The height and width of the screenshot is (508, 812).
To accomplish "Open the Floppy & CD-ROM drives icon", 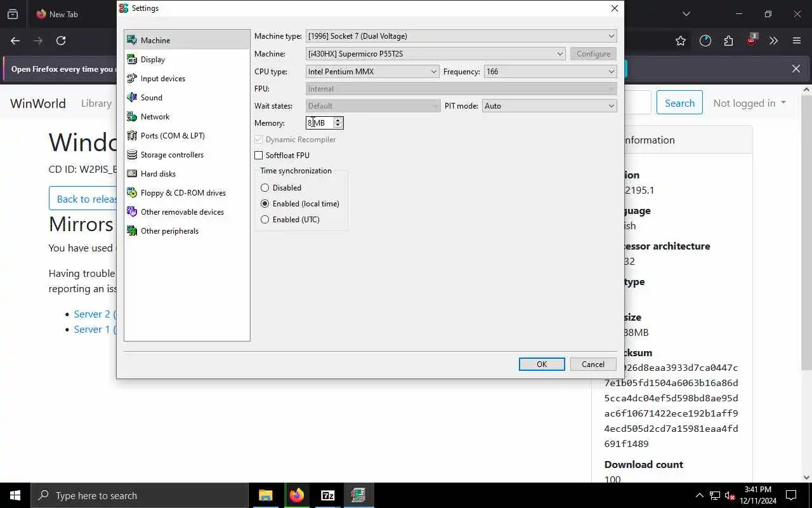I will click(132, 192).
